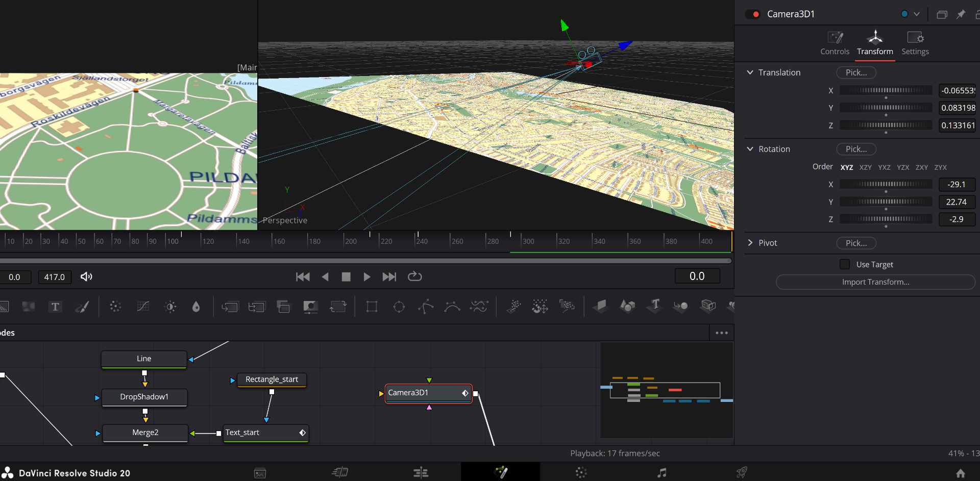Click the versions icon beside the pin
The height and width of the screenshot is (481, 980).
click(942, 14)
